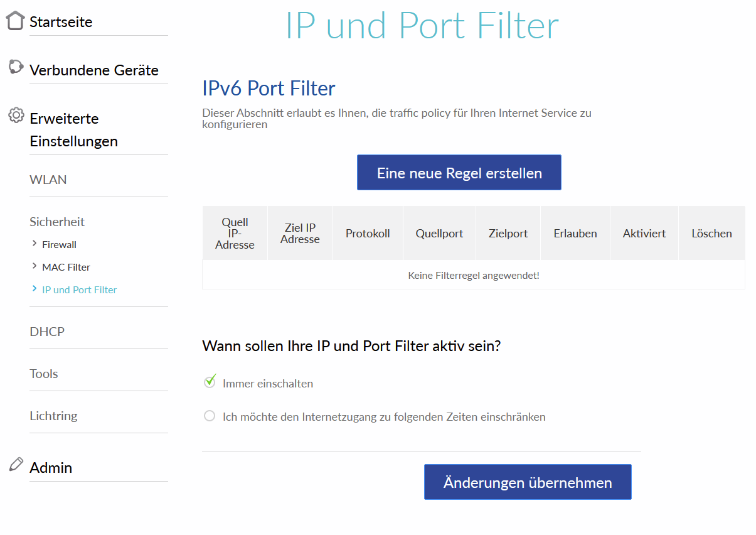Expand the Firewall chevron in sidebar
Viewport: 756px width, 535px height.
pyautogui.click(x=35, y=244)
